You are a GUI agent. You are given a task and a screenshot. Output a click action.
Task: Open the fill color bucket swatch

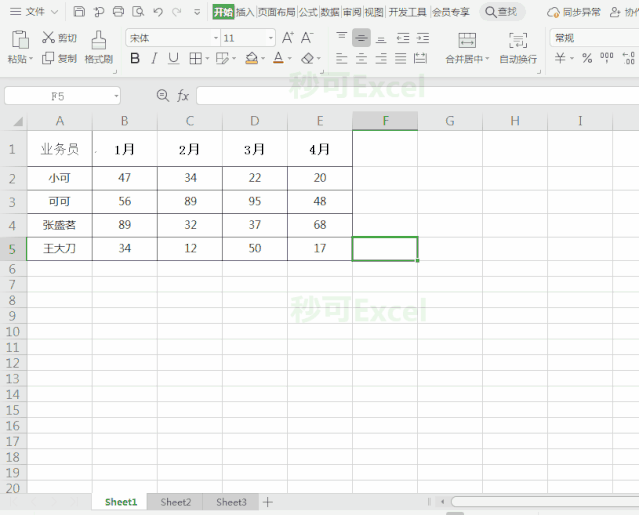[x=251, y=59]
